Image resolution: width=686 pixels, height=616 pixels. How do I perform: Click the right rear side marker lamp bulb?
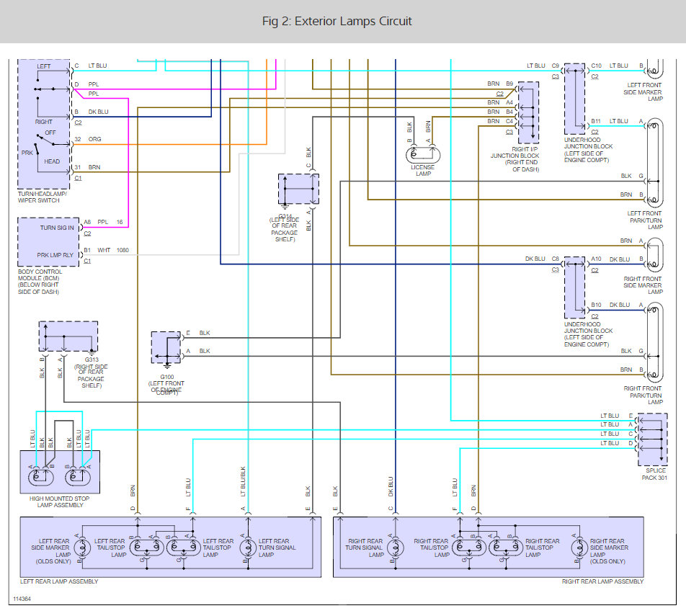(579, 548)
